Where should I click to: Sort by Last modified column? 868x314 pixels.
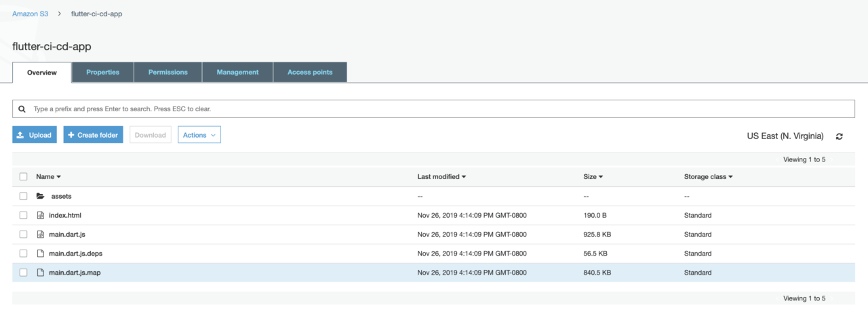tap(441, 177)
